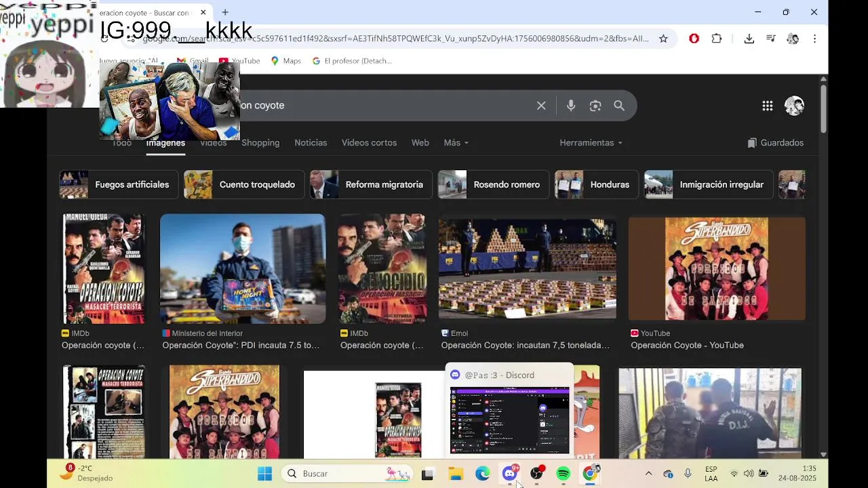This screenshot has width=868, height=488.
Task: Open a new Chrome tab
Action: tap(225, 12)
